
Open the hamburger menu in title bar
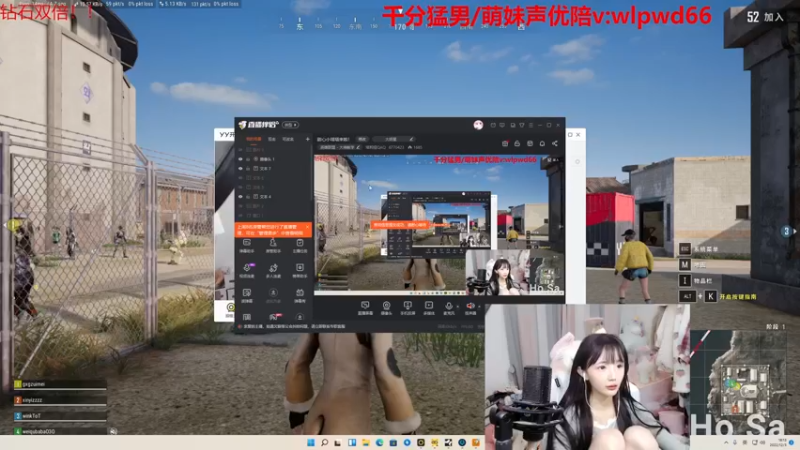531,125
